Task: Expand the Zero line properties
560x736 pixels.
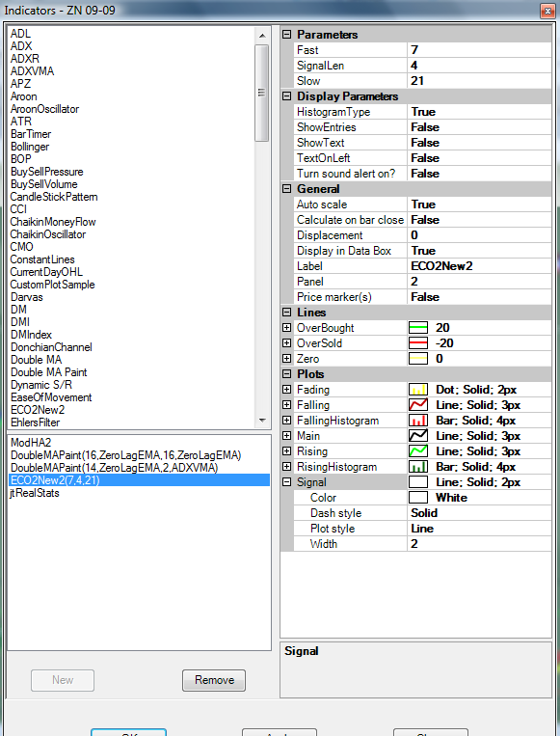Action: (x=286, y=359)
